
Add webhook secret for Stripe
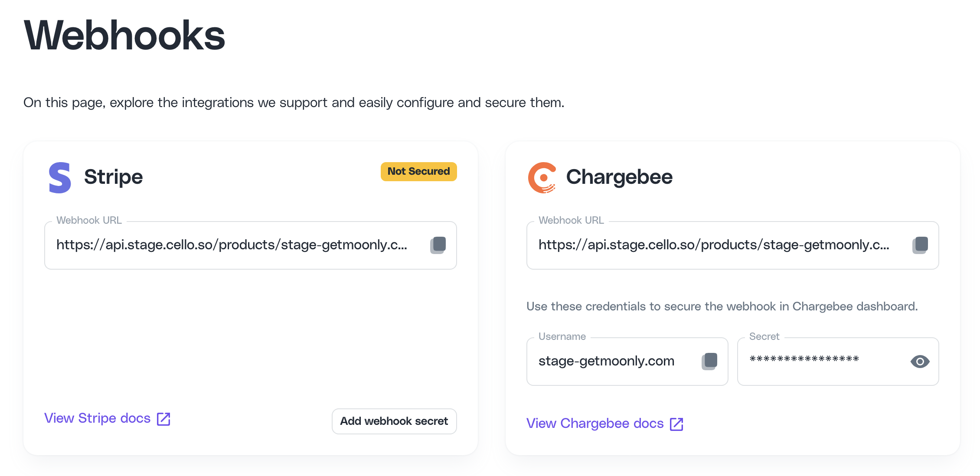(x=394, y=421)
